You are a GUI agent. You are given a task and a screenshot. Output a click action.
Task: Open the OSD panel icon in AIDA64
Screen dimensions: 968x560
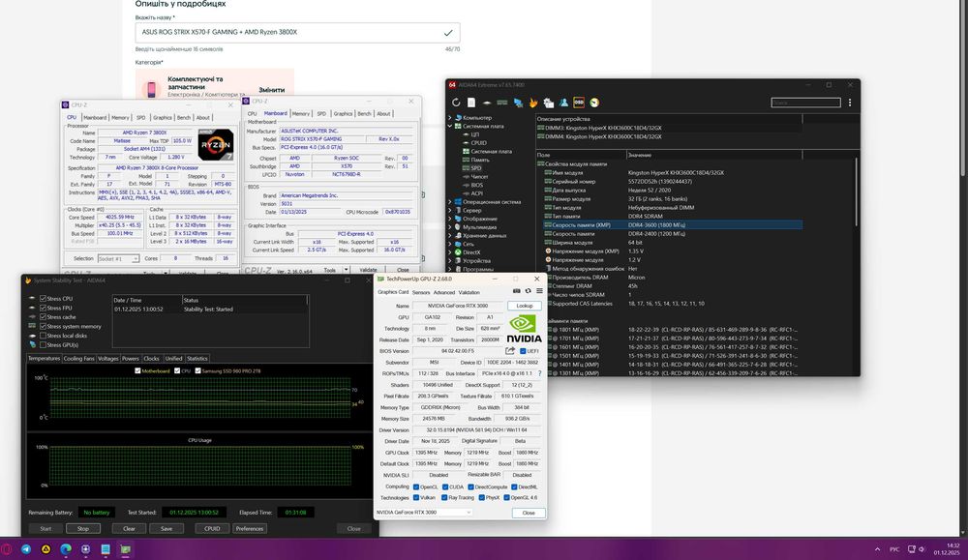[x=579, y=103]
